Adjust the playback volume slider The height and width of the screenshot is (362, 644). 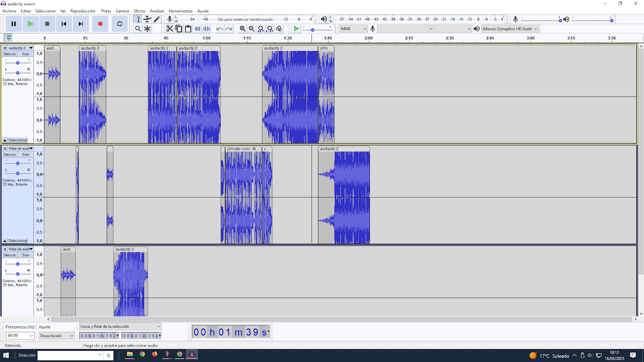tap(592, 19)
